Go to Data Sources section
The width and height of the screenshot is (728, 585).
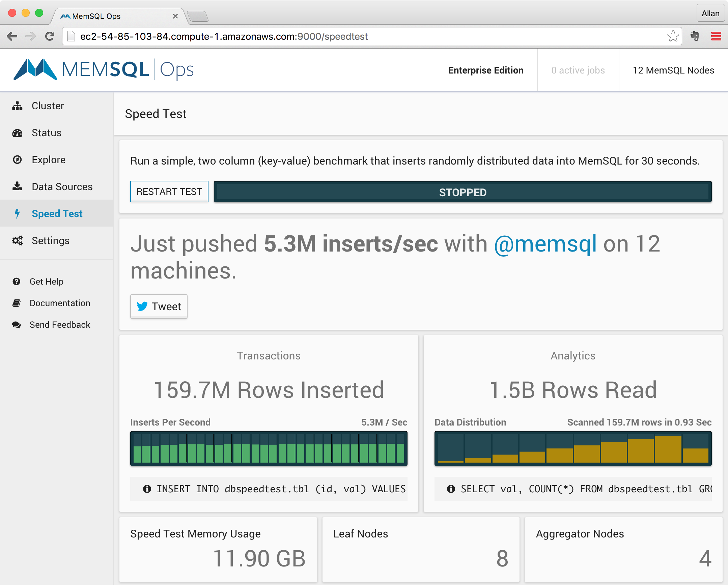click(57, 186)
